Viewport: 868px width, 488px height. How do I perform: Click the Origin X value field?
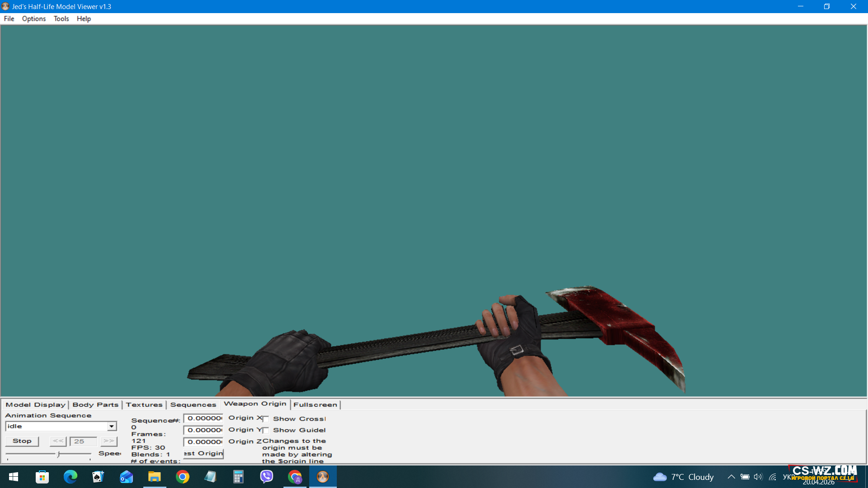203,418
